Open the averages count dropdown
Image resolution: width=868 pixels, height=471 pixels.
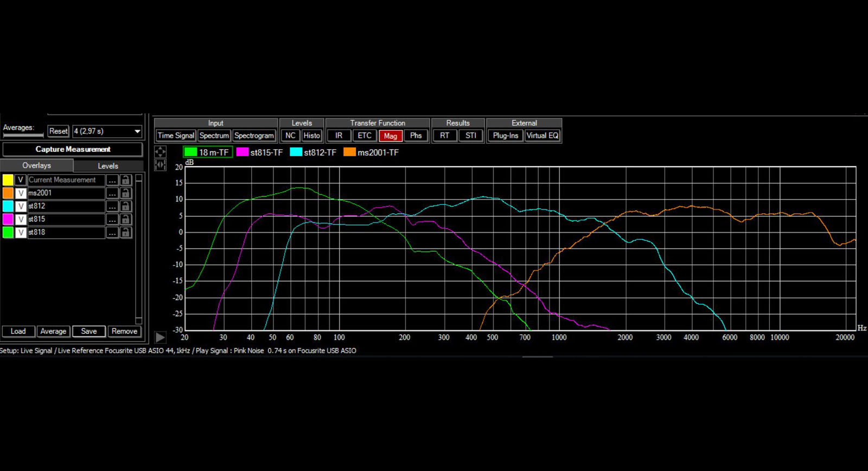[137, 131]
